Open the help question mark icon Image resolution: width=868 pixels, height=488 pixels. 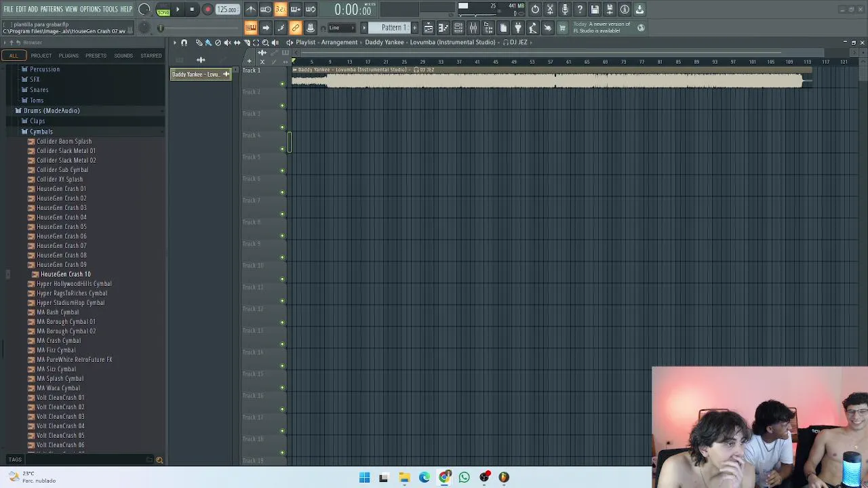click(x=580, y=9)
